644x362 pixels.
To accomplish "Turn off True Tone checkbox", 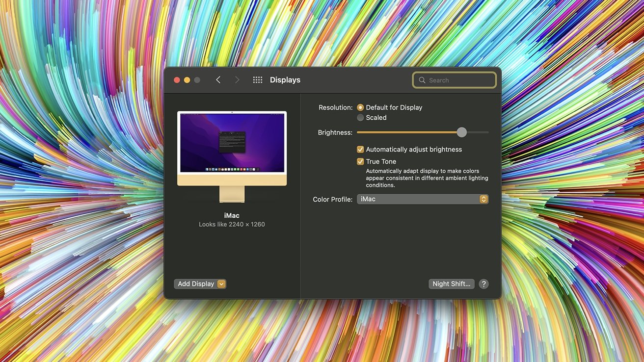I will click(x=360, y=161).
